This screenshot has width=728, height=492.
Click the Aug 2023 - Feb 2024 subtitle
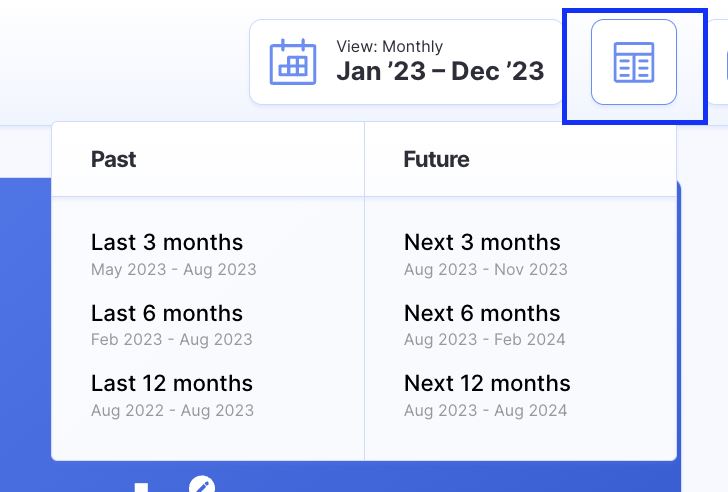click(484, 339)
